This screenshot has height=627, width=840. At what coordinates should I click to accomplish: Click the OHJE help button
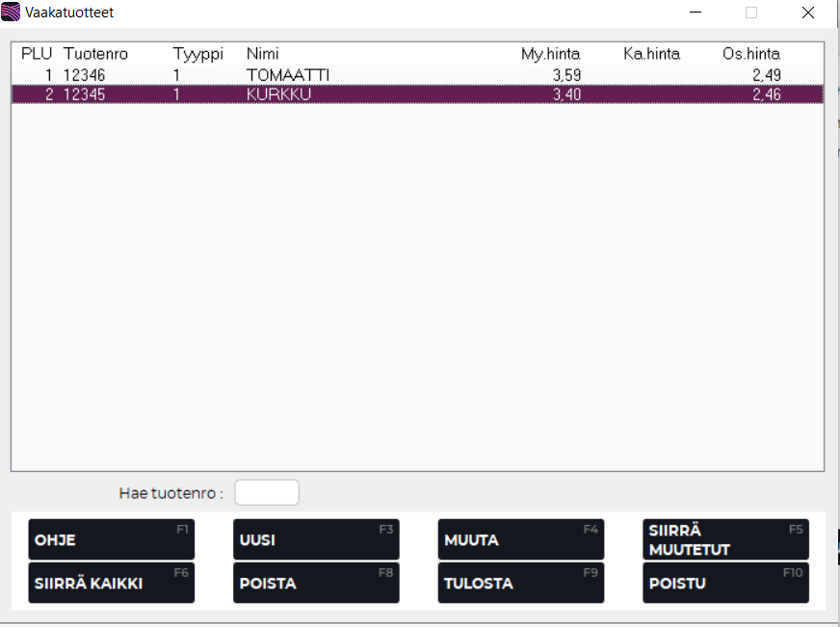click(x=111, y=539)
